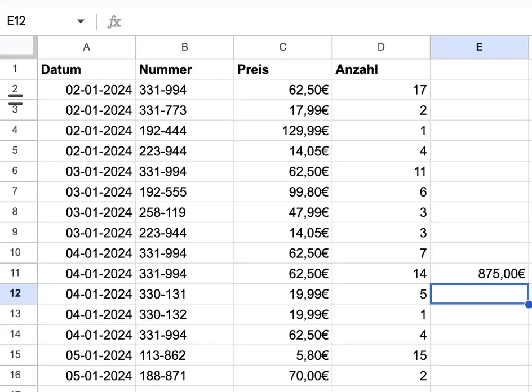
Task: Select row header 16
Action: pyautogui.click(x=17, y=376)
